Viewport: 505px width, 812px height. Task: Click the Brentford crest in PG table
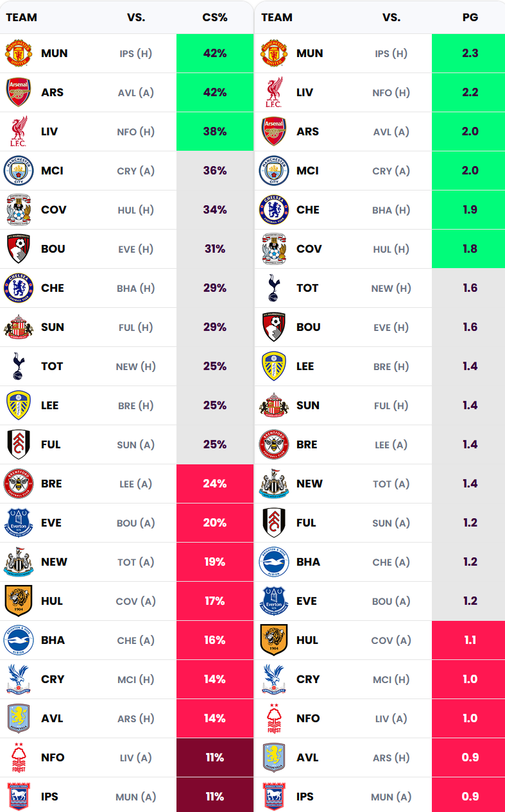274,444
